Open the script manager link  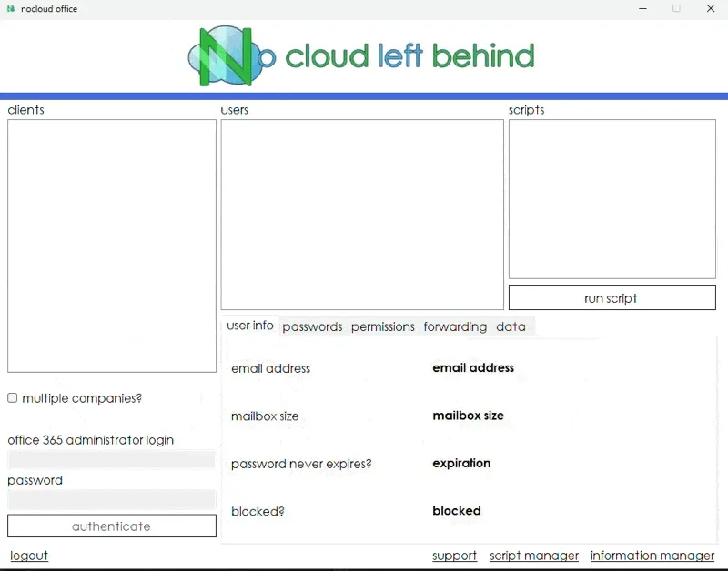[534, 556]
